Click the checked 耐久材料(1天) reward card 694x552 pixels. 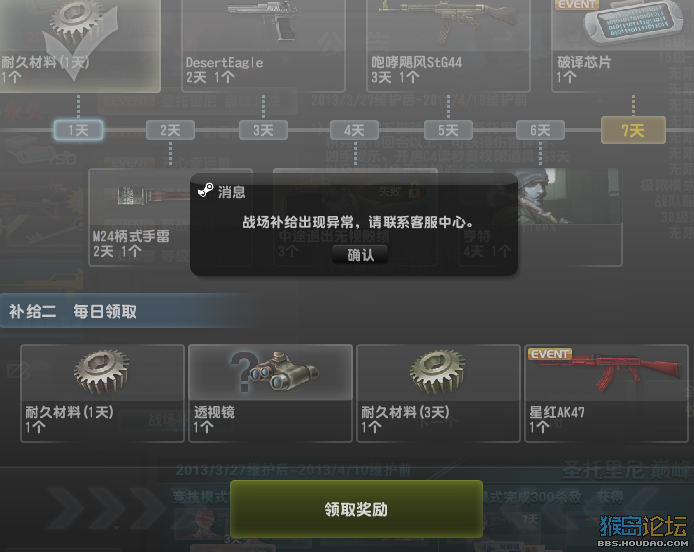[x=80, y=46]
